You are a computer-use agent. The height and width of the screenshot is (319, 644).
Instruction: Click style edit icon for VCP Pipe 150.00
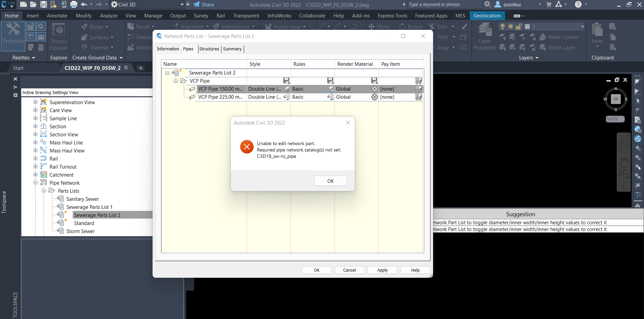(x=286, y=89)
